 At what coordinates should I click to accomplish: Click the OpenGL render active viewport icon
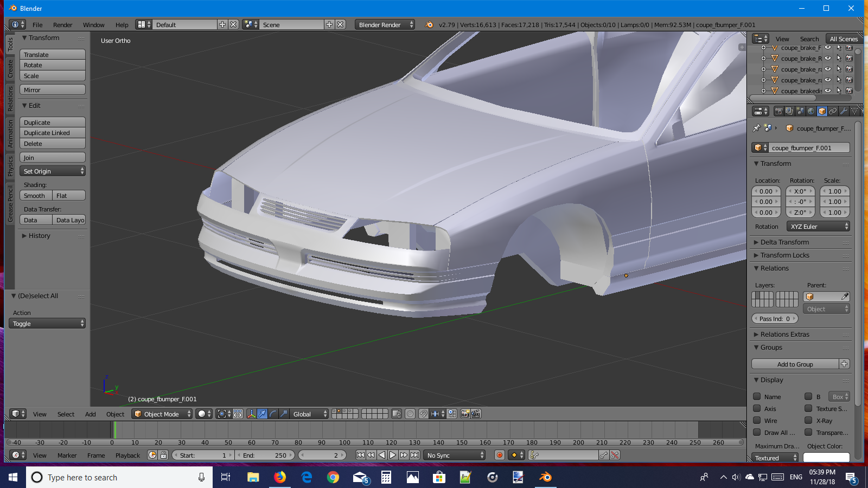coord(465,414)
